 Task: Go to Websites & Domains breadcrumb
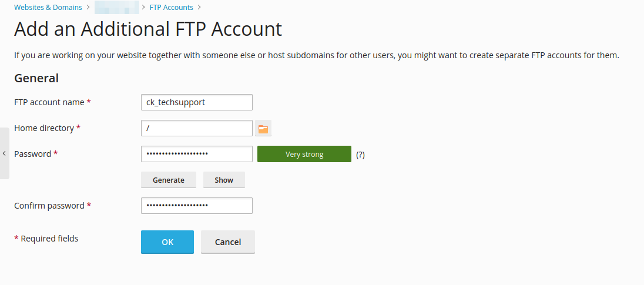coord(48,8)
